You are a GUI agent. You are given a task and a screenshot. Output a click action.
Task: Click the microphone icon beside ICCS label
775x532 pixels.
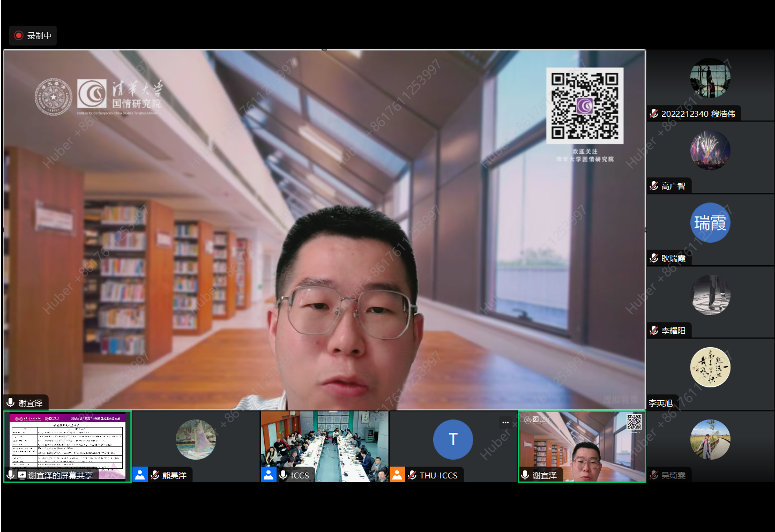283,475
